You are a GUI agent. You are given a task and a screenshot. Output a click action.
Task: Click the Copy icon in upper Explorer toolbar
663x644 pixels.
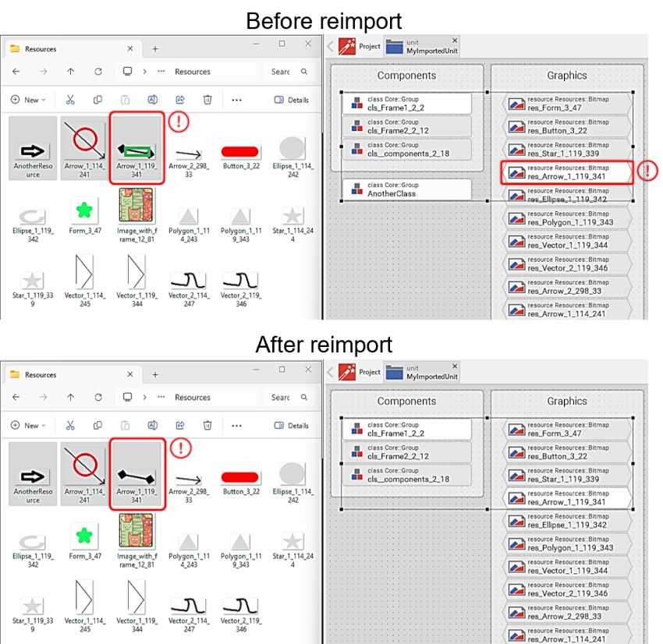[97, 100]
